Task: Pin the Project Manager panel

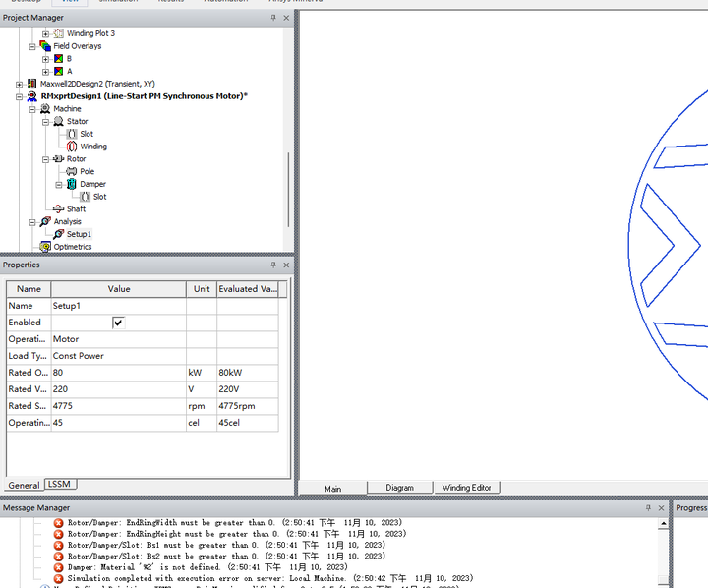Action: (x=273, y=18)
